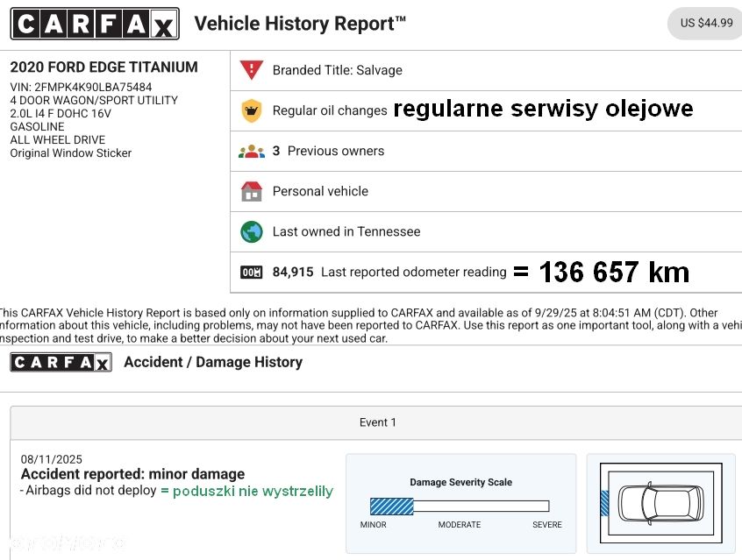The width and height of the screenshot is (742, 560).
Task: Click the Accident reported: minor damage heading
Action: 133,474
